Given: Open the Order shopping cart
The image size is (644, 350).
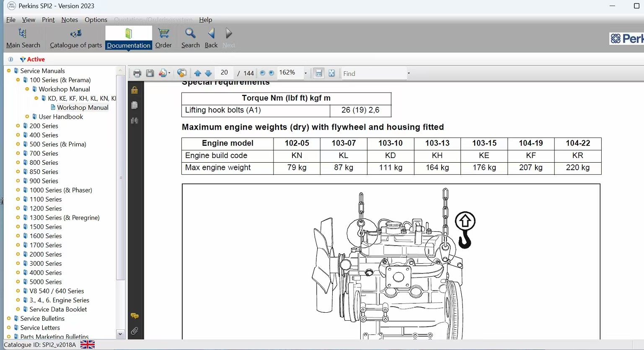Looking at the screenshot, I should pyautogui.click(x=163, y=38).
